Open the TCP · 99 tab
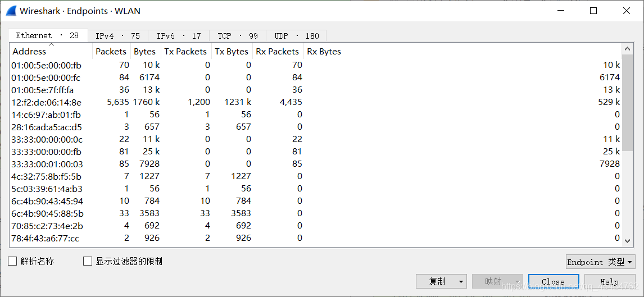The width and height of the screenshot is (644, 297). coord(237,36)
